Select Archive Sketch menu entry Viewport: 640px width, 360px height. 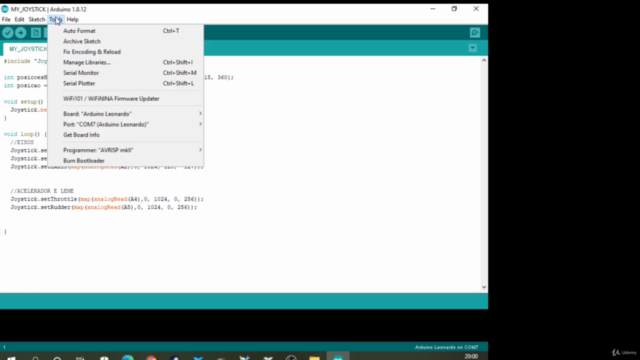[x=126, y=41]
